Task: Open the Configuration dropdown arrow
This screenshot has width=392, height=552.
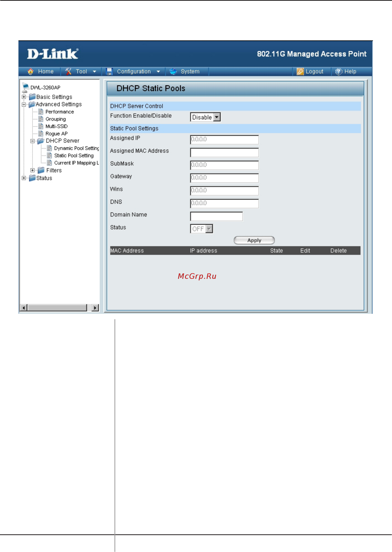Action: (158, 72)
